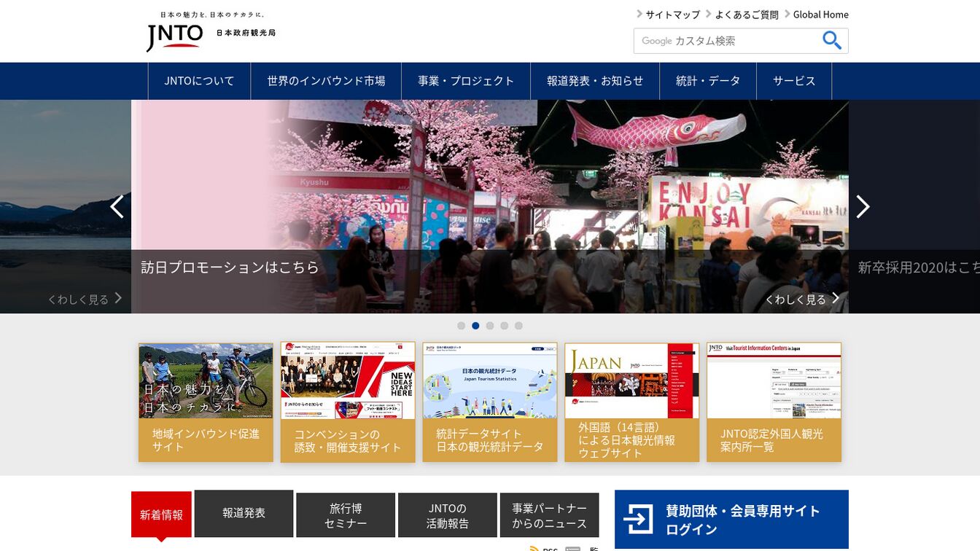Click the login arrow icon
The width and height of the screenshot is (980, 551).
coord(639,520)
